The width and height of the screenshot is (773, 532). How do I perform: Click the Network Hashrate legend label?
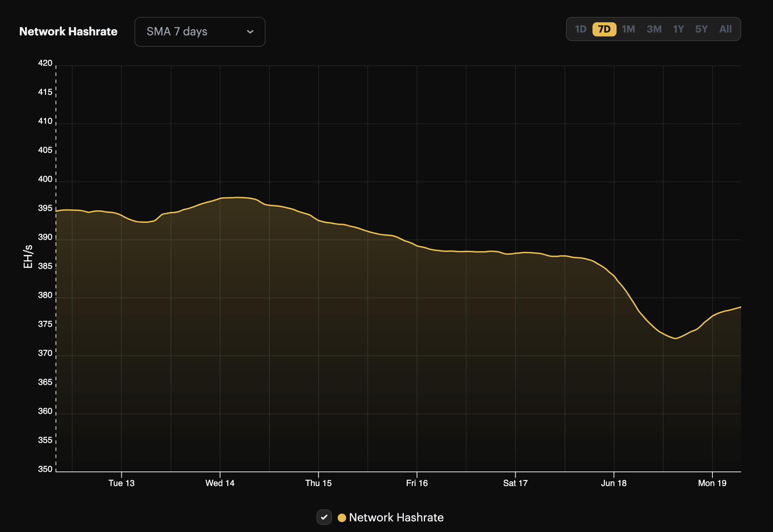click(396, 517)
